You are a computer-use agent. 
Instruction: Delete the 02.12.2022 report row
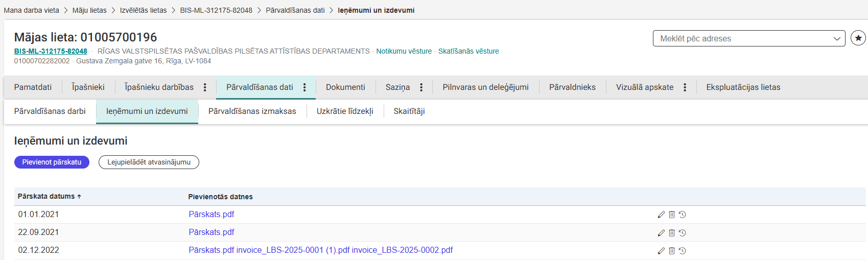pyautogui.click(x=672, y=251)
